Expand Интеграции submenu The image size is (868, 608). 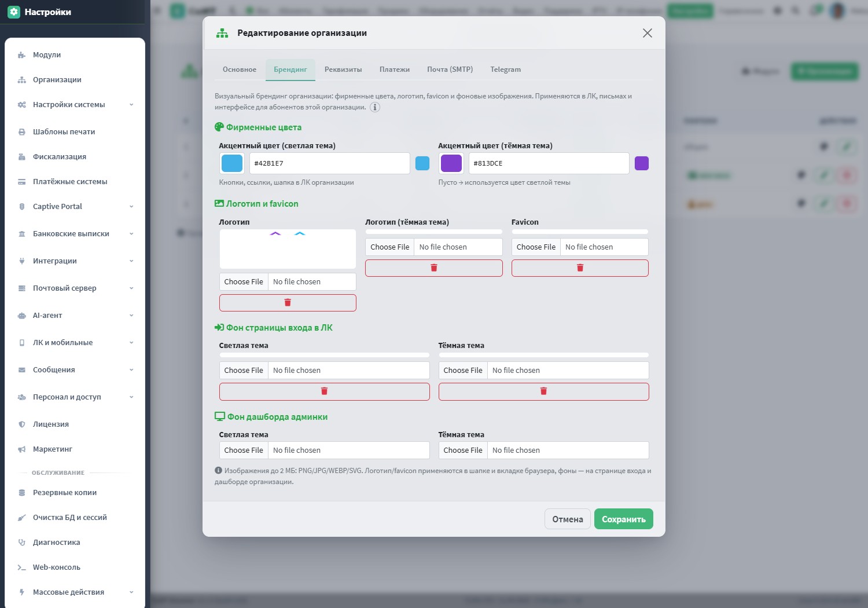click(75, 261)
